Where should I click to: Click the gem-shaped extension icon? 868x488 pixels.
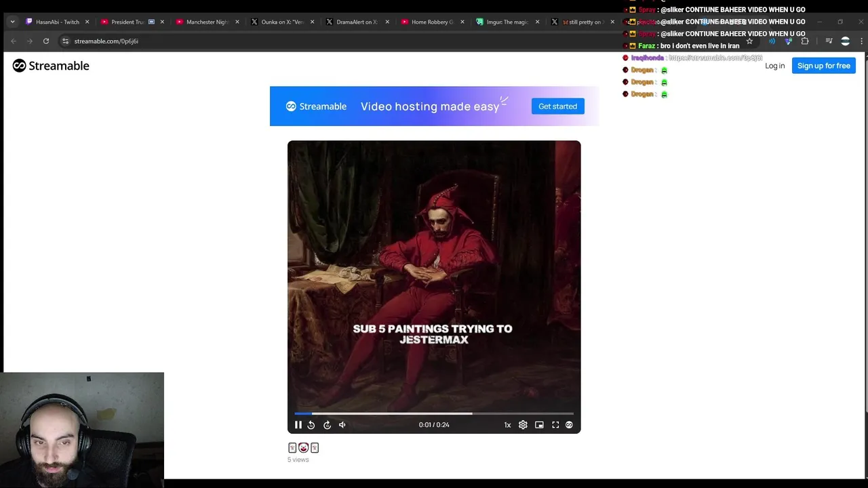coord(788,41)
